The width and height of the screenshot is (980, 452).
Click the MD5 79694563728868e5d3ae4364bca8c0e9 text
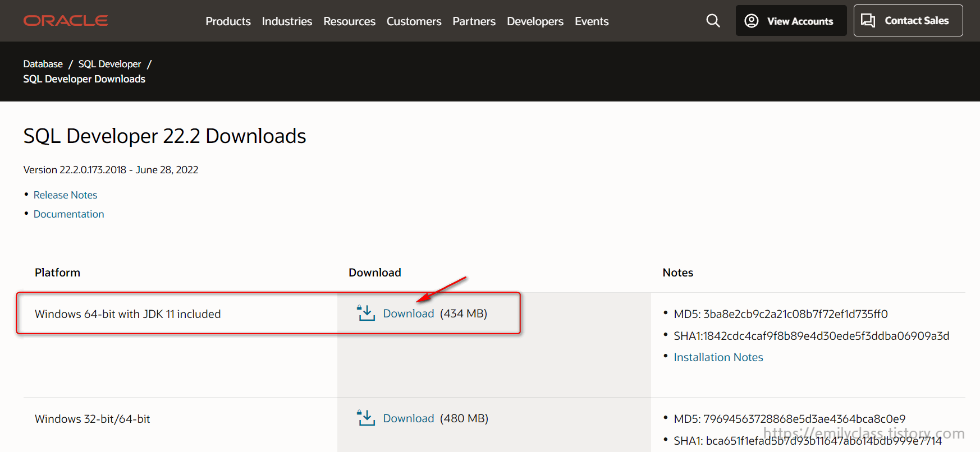(x=789, y=419)
